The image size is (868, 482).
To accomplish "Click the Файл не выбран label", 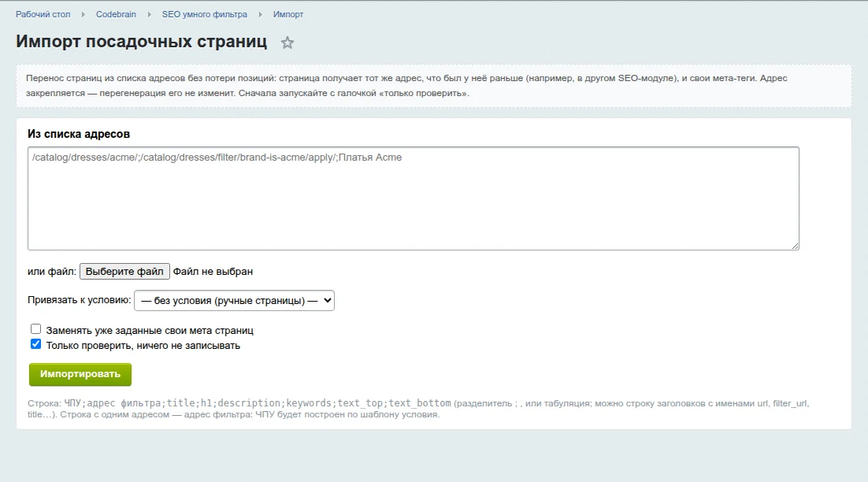I will pos(213,272).
